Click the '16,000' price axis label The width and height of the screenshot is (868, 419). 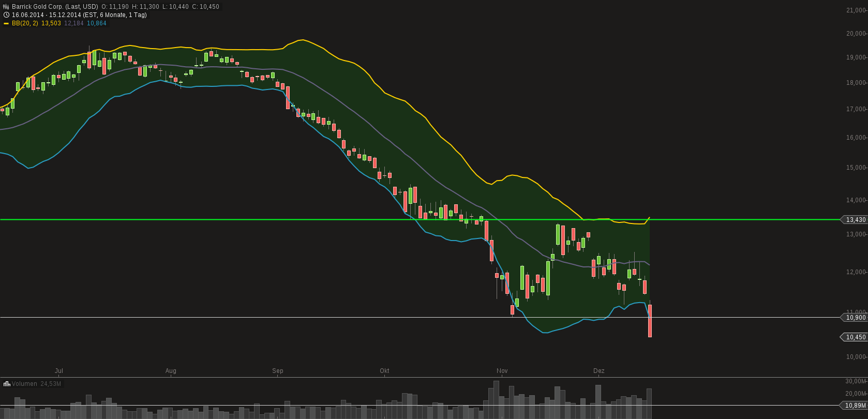(856, 138)
